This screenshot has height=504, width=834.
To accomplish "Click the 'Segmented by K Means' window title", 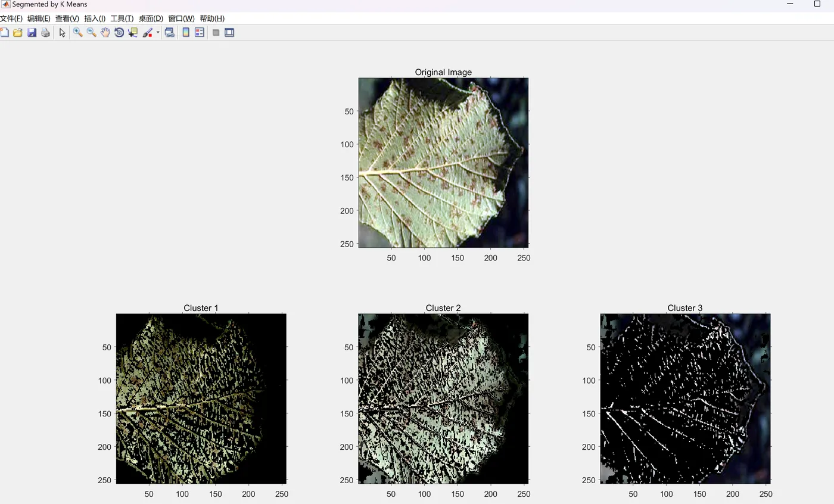I will point(49,4).
